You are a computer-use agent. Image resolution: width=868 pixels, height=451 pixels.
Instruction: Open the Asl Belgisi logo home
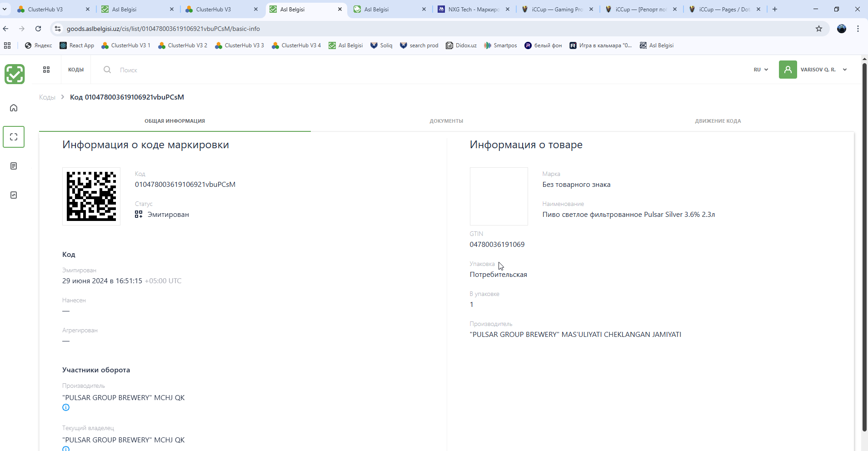[x=15, y=74]
